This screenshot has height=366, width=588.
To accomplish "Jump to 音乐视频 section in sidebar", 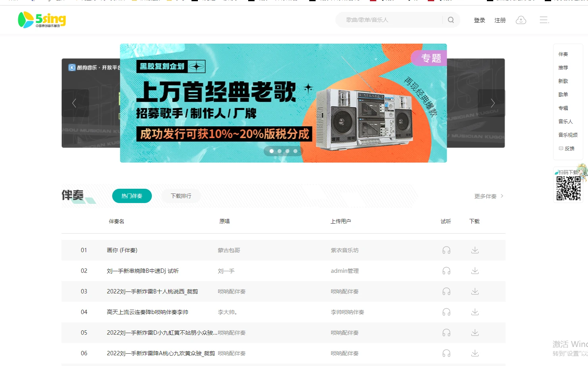I will [x=568, y=135].
